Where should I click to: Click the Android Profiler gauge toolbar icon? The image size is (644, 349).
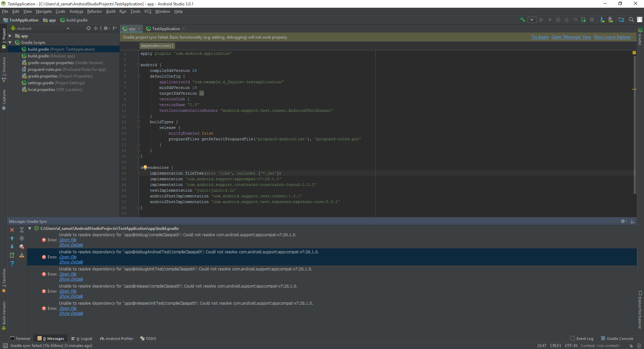tap(575, 20)
